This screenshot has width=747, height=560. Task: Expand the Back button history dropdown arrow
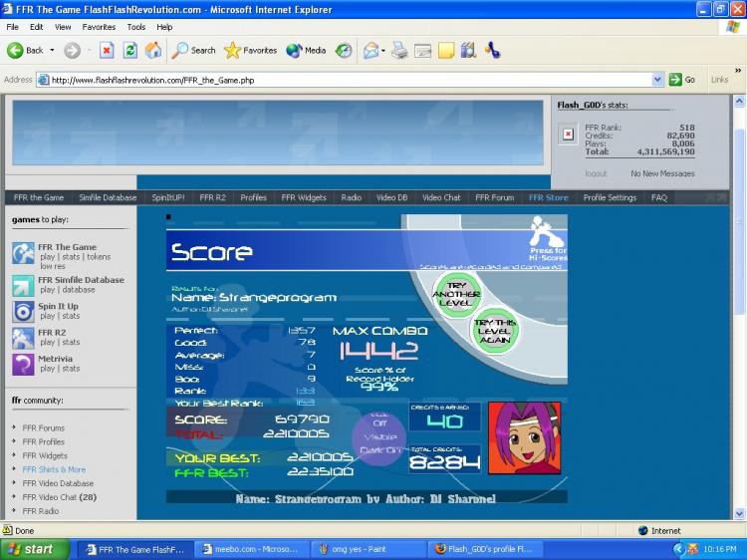[x=52, y=50]
